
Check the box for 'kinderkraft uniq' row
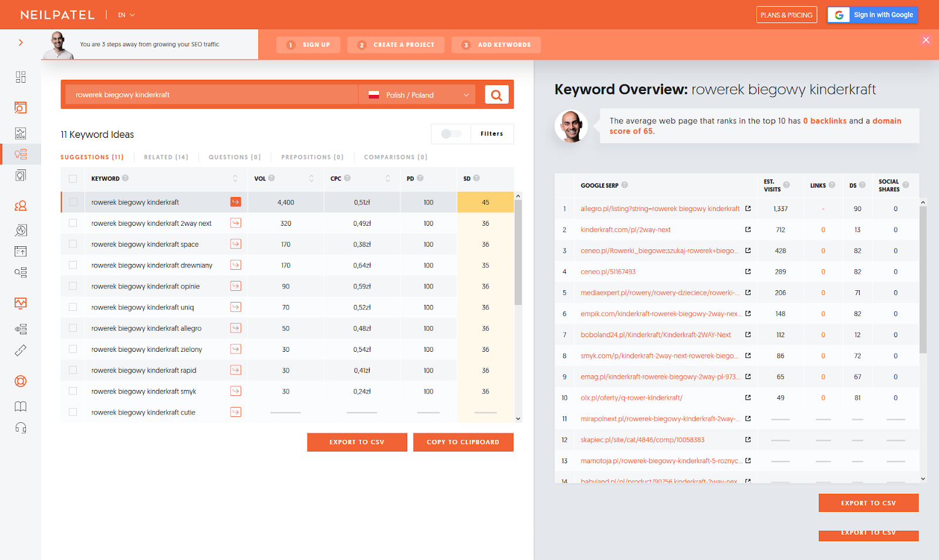[73, 307]
